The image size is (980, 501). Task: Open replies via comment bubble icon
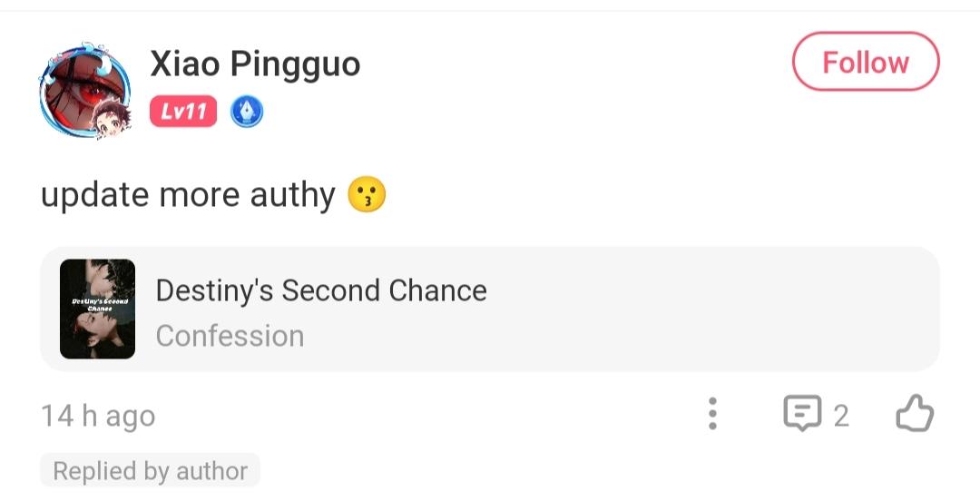[x=802, y=414]
